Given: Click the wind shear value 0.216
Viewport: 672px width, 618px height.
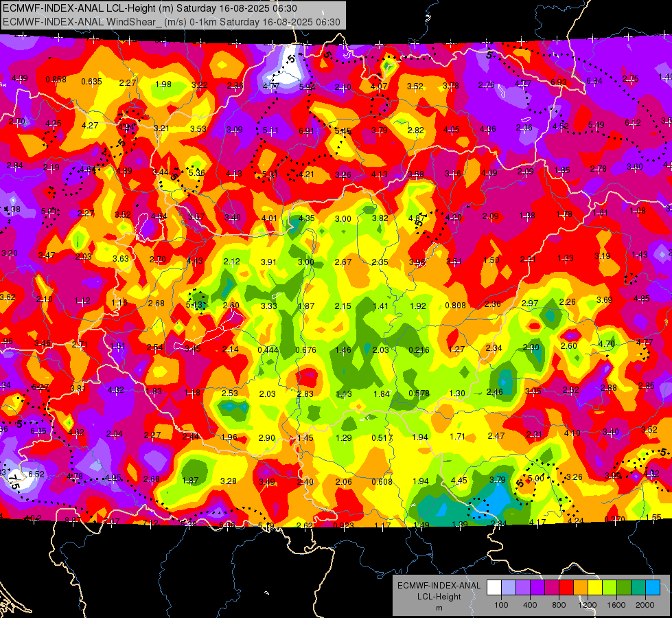Looking at the screenshot, I should [419, 350].
